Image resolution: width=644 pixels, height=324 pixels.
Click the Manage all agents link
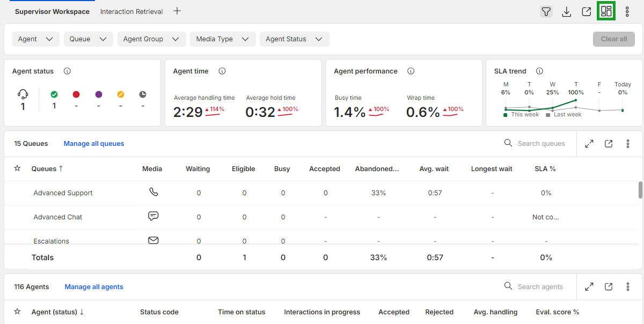(x=94, y=287)
